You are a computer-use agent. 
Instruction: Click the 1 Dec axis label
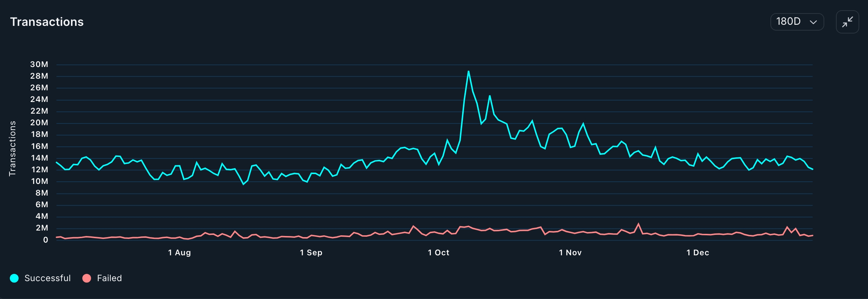coord(698,253)
